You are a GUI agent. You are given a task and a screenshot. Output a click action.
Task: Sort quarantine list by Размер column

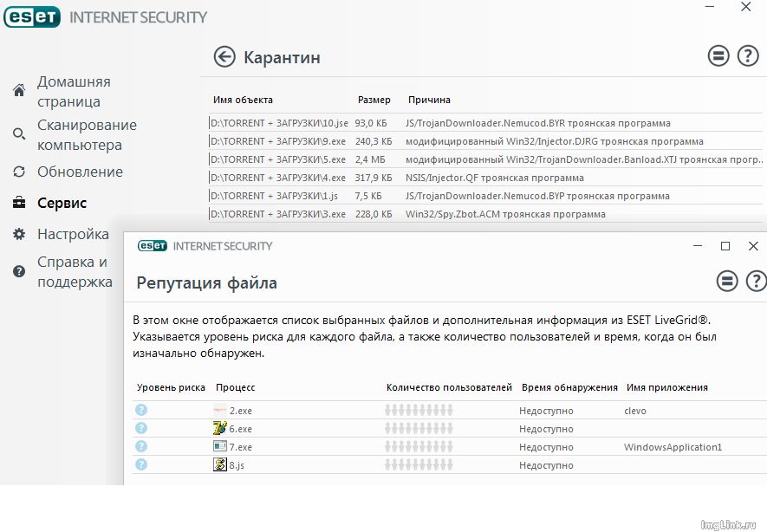[x=374, y=100]
